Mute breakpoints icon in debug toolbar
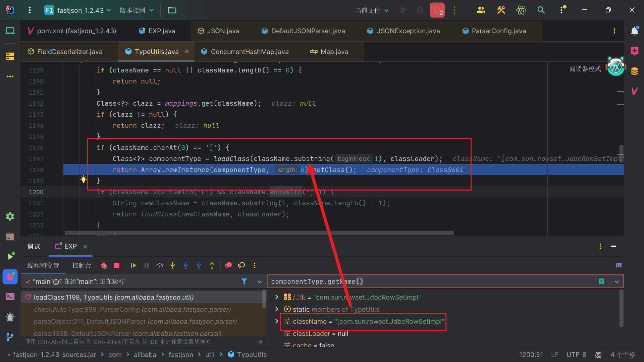644x362 pixels. [241, 265]
